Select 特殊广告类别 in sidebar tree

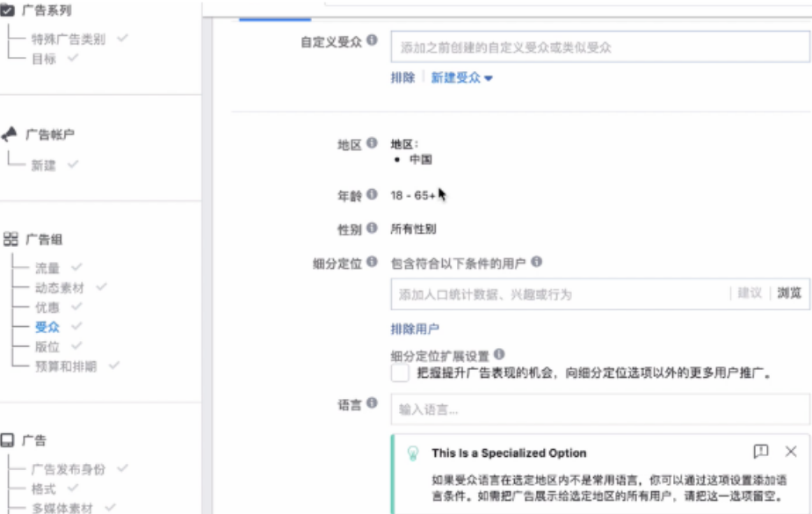pos(68,40)
